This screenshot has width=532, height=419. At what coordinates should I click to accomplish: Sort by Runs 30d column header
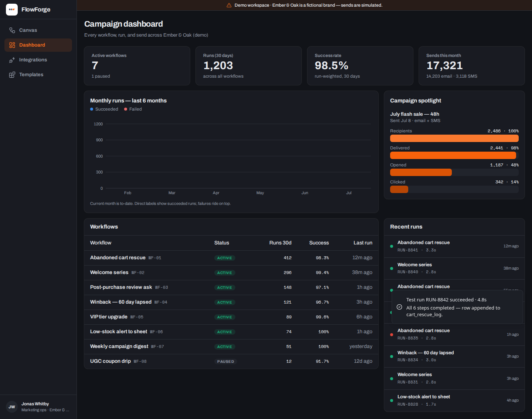point(280,243)
